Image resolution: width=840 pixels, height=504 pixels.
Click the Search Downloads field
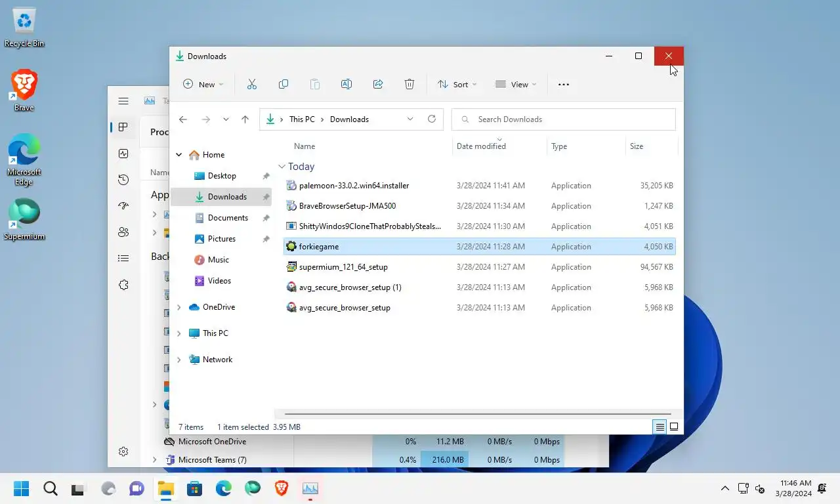pyautogui.click(x=564, y=119)
